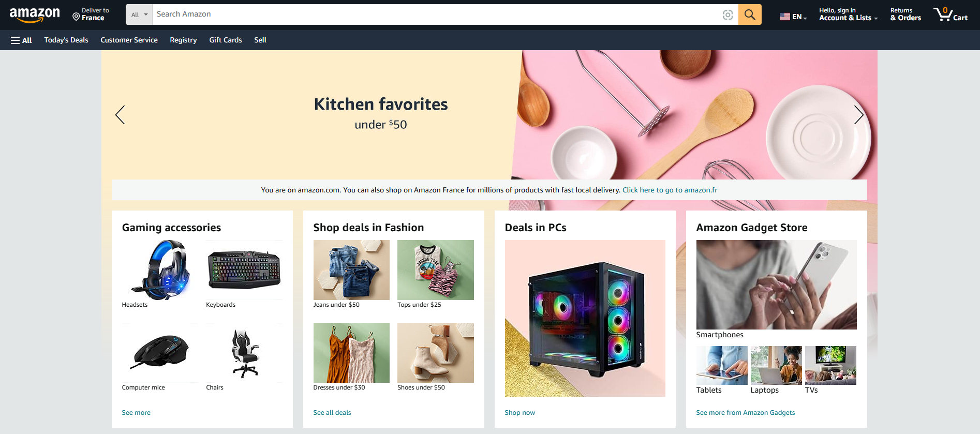Image resolution: width=980 pixels, height=434 pixels.
Task: Open Returns & Orders
Action: [x=905, y=14]
